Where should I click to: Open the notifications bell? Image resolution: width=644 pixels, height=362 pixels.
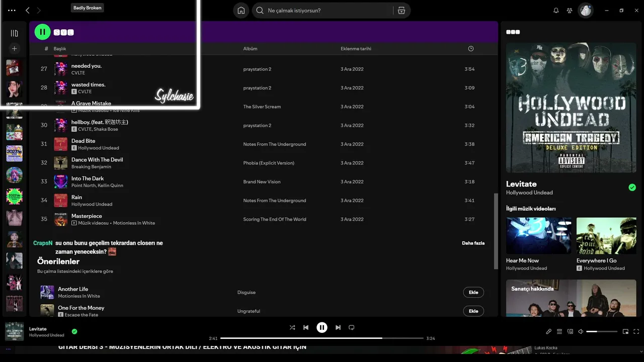click(x=556, y=11)
